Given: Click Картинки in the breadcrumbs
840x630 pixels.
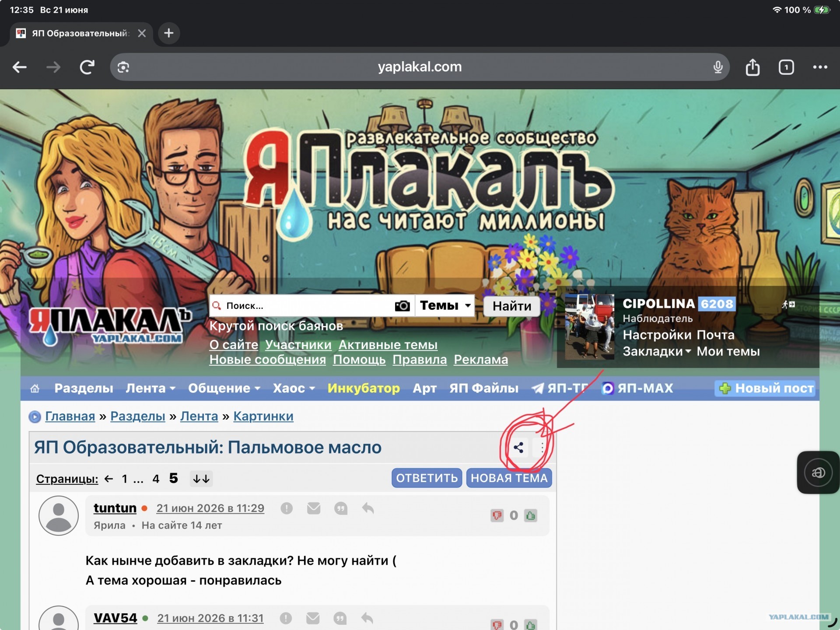Looking at the screenshot, I should (x=263, y=416).
